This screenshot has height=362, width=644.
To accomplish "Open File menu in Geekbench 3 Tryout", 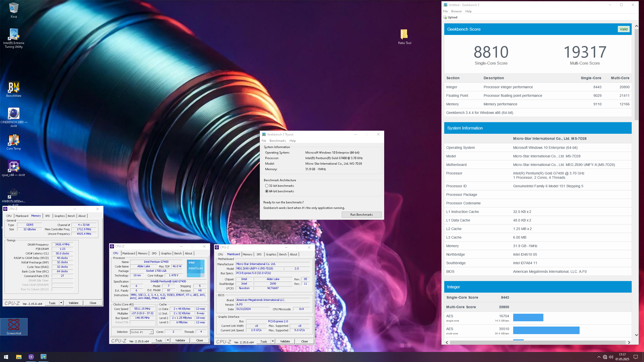I will click(x=264, y=141).
